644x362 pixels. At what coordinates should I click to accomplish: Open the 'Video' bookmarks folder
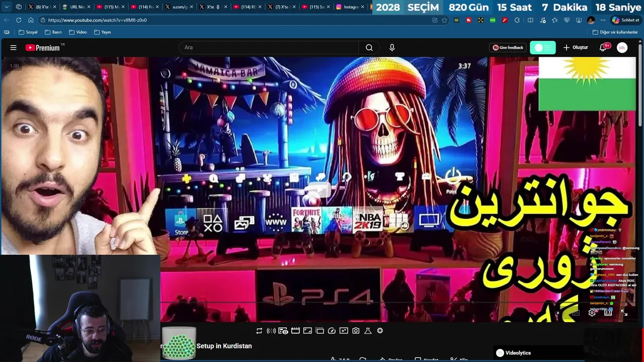click(x=78, y=32)
